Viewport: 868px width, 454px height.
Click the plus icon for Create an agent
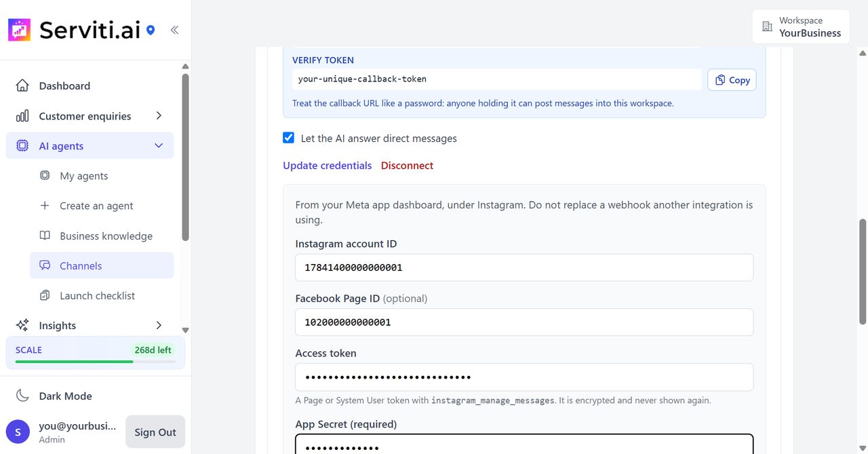point(45,206)
